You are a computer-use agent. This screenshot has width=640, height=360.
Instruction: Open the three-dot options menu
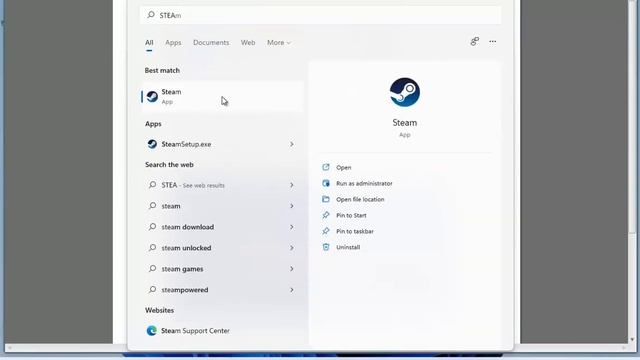pyautogui.click(x=493, y=41)
